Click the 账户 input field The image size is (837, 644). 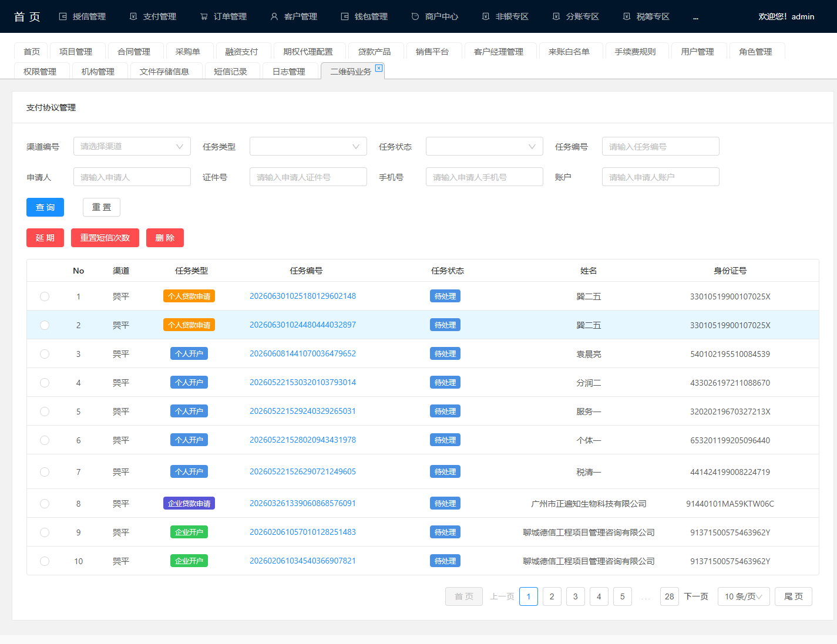click(x=661, y=177)
